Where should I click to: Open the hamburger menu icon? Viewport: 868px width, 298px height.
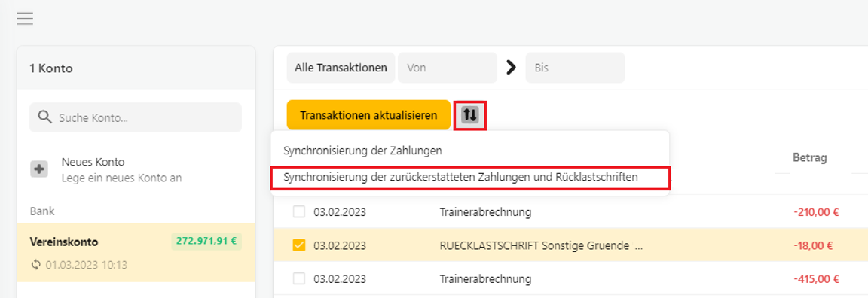25,19
